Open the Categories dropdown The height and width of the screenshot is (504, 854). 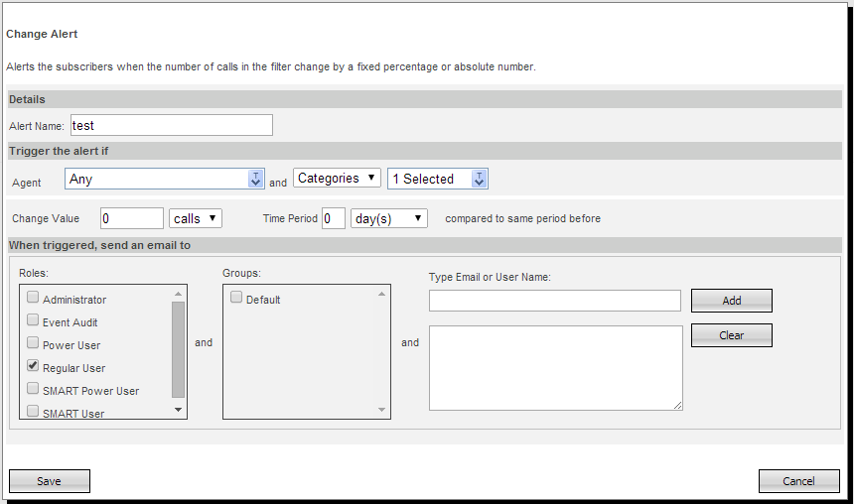coord(337,179)
